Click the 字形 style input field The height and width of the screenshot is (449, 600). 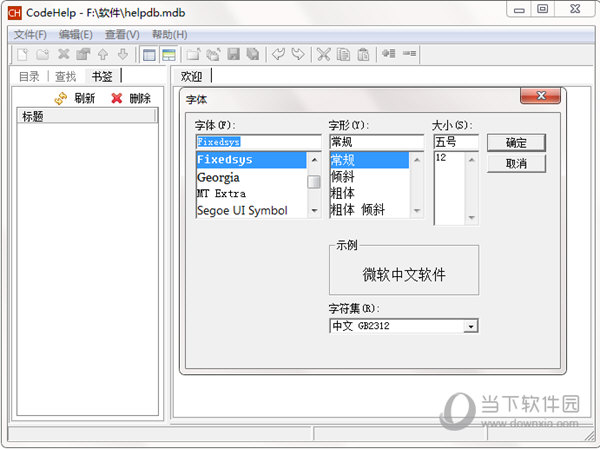point(377,142)
